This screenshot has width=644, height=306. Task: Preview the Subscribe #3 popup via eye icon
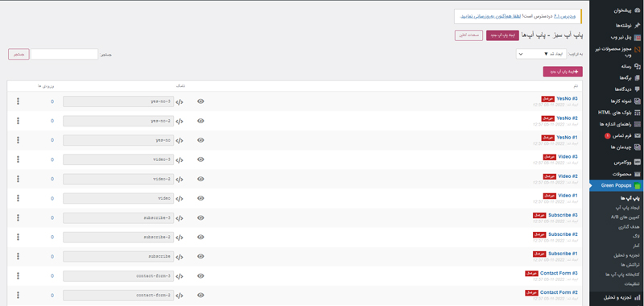click(x=200, y=217)
